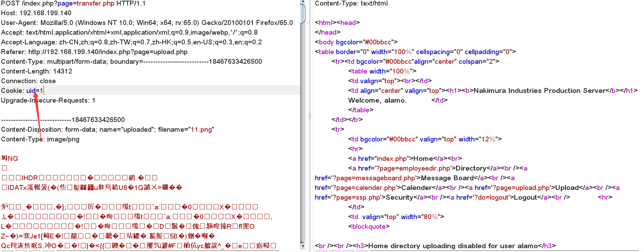This screenshot has height=252, width=644.
Task: Click the Content-Type: image/png line
Action: (40, 139)
